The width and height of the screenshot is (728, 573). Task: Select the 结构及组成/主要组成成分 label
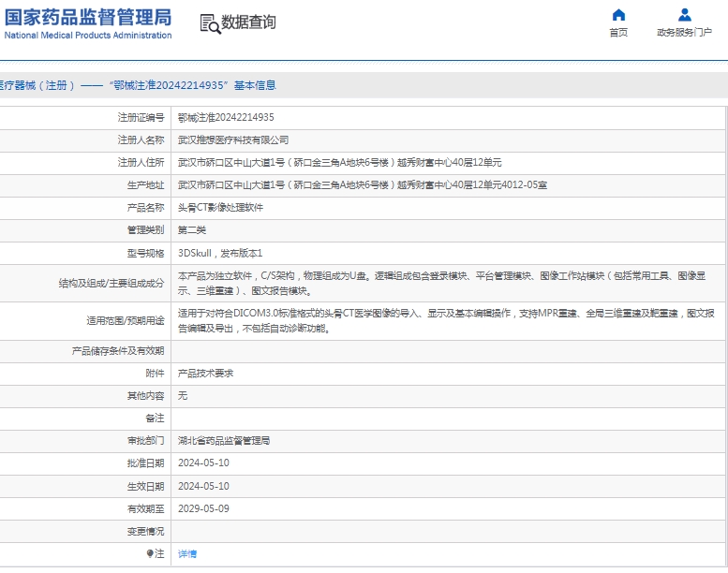click(x=111, y=284)
